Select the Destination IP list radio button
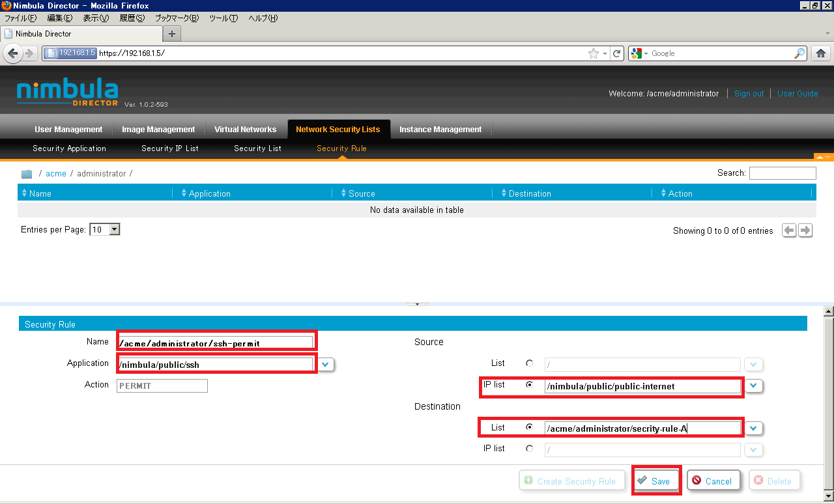Screen dimensions: 834x504 [529, 449]
